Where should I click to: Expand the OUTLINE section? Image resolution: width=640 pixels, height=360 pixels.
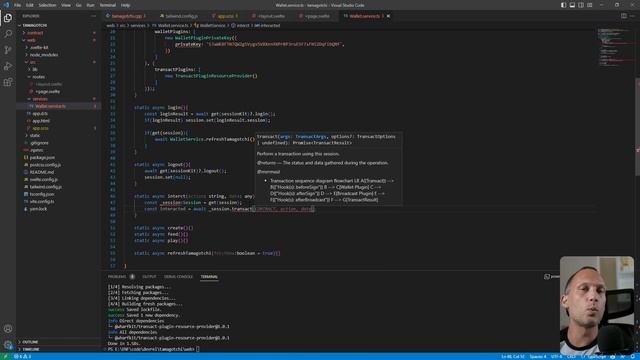pyautogui.click(x=58, y=342)
